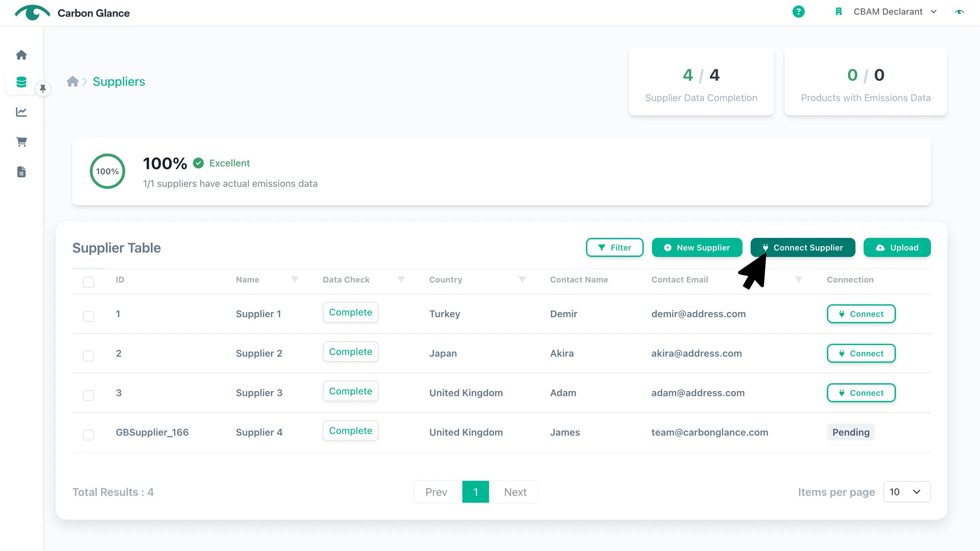The image size is (980, 551).
Task: Select the suppliers database sidebar icon
Action: click(x=21, y=82)
